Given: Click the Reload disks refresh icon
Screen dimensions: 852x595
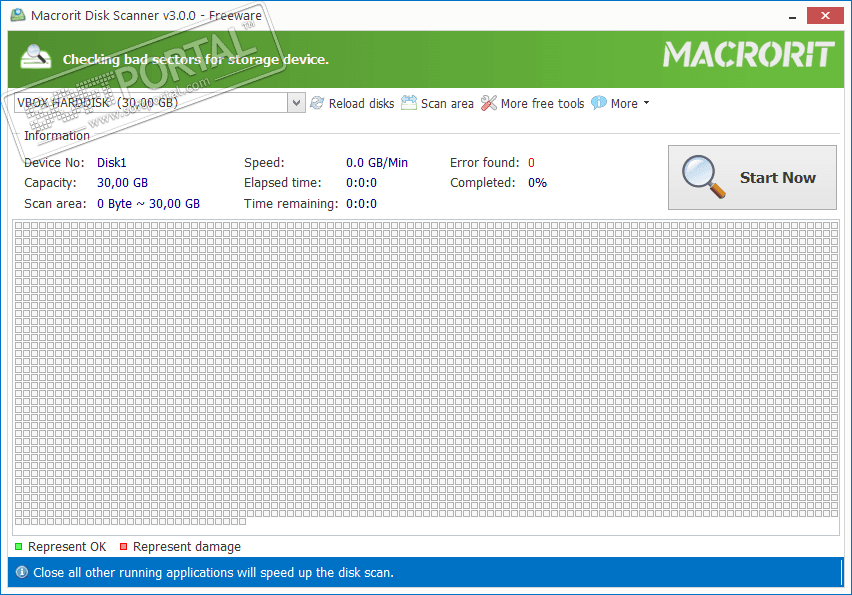Looking at the screenshot, I should pos(317,103).
